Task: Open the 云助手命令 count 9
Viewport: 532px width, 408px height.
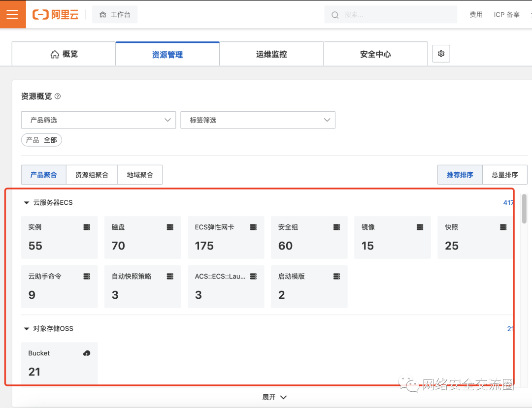Action: pos(32,295)
